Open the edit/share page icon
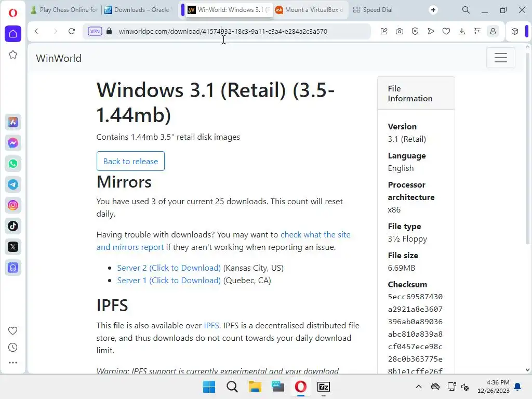Image resolution: width=532 pixels, height=399 pixels. (x=384, y=31)
